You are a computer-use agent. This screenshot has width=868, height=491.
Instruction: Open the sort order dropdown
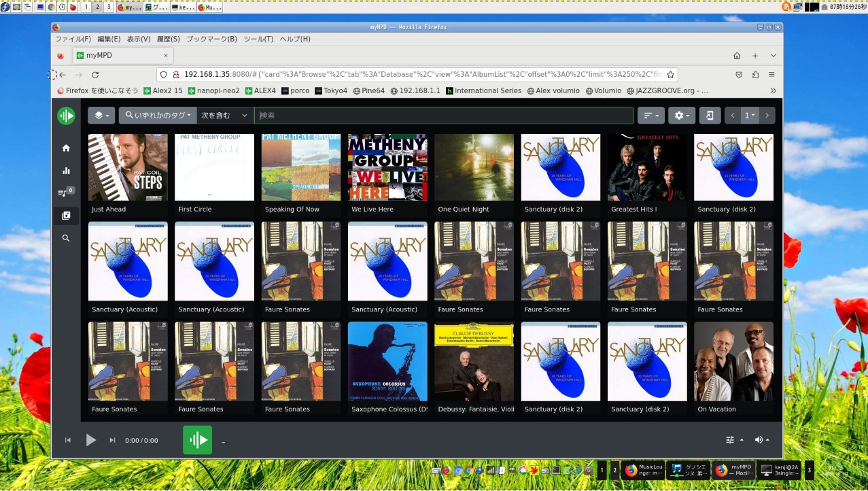point(650,116)
